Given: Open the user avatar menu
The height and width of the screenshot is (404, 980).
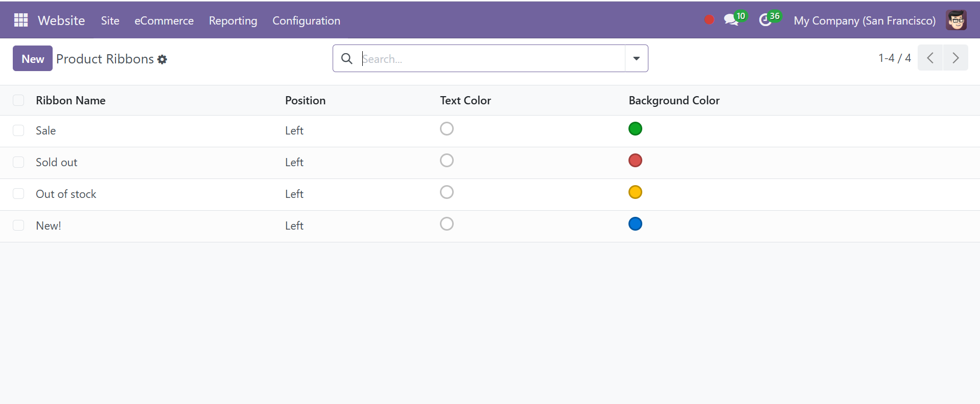Looking at the screenshot, I should tap(956, 20).
